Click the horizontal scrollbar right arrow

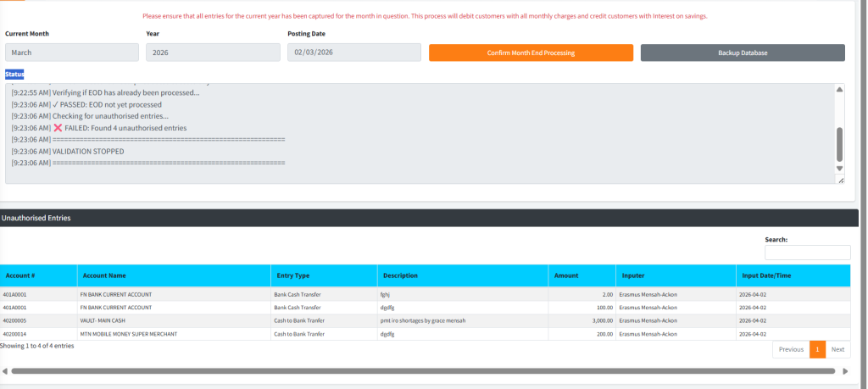844,371
